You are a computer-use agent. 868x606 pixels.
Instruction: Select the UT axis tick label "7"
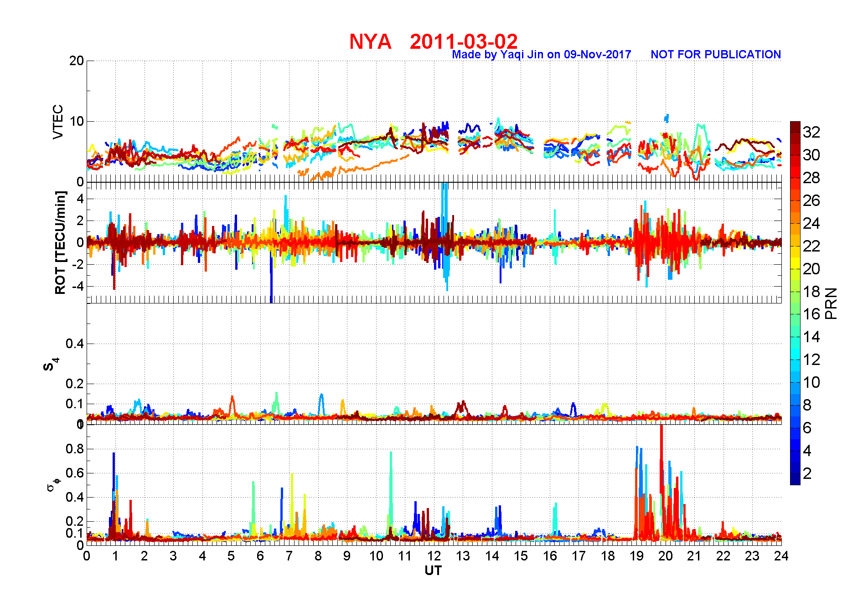(x=289, y=556)
